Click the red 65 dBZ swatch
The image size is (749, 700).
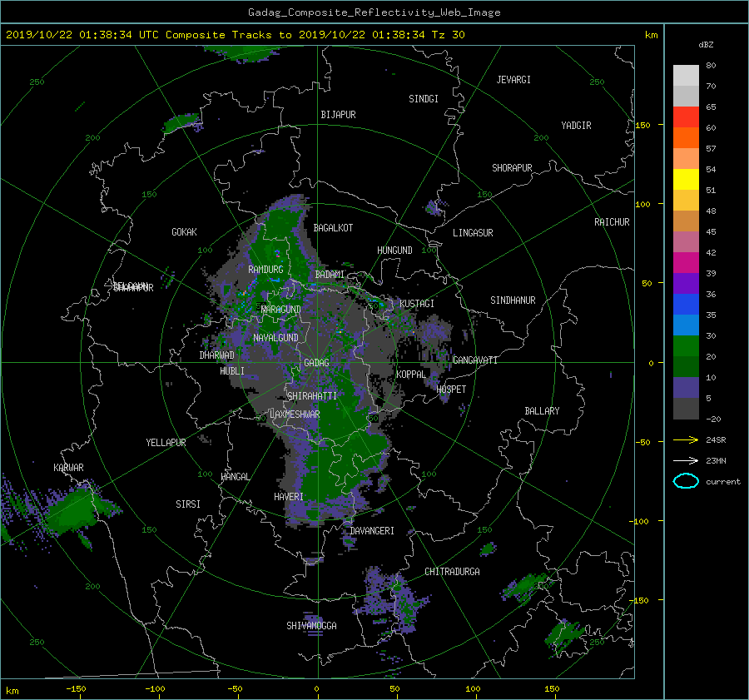click(686, 117)
